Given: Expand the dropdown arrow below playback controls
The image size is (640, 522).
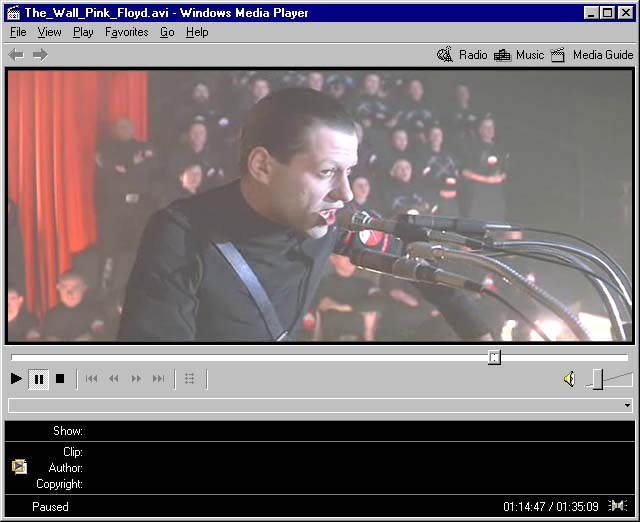Looking at the screenshot, I should point(627,405).
